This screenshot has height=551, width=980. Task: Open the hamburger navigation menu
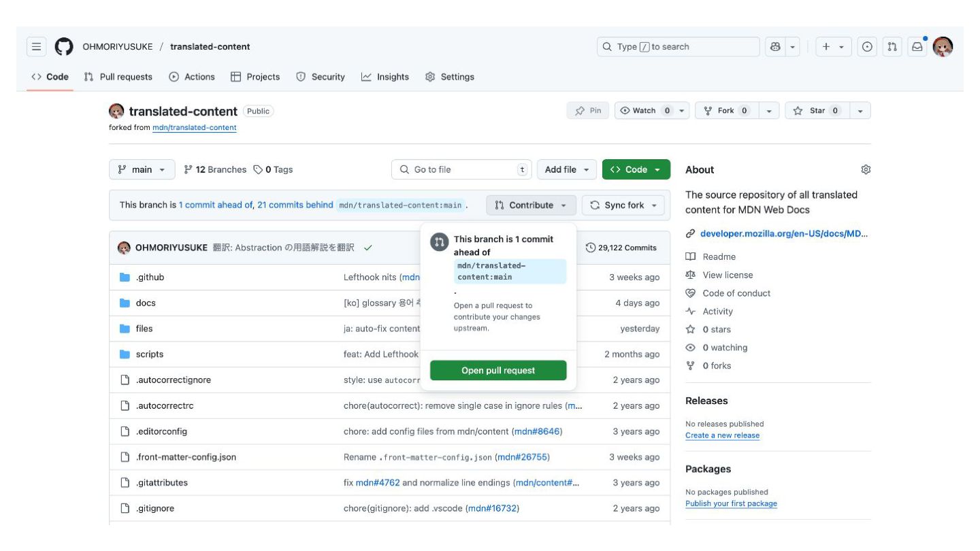coord(36,47)
